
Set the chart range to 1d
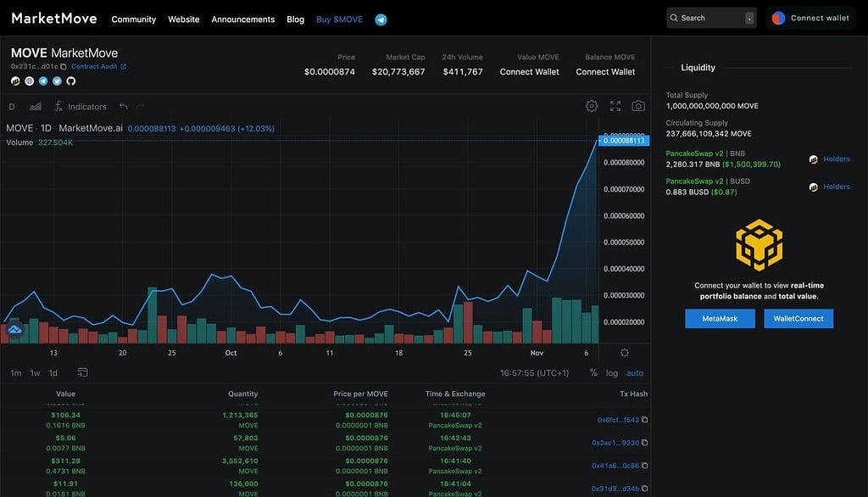coord(53,373)
